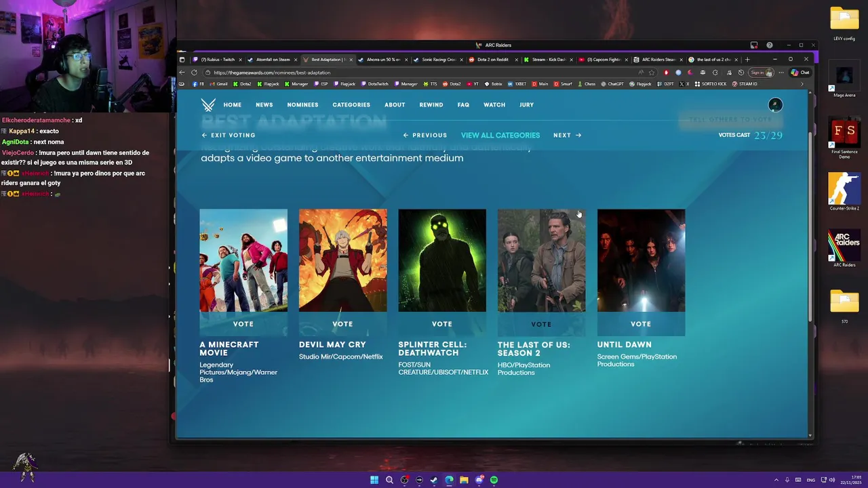868x488 pixels.
Task: Open the user profile avatar icon
Action: 775,104
